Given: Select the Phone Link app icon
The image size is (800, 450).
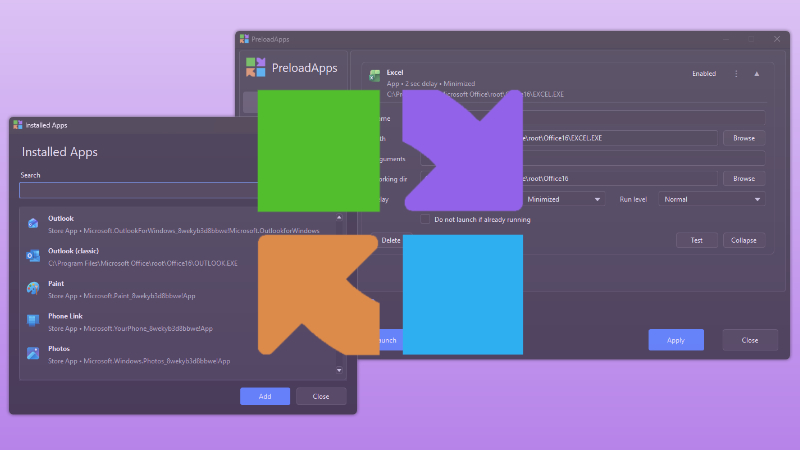Looking at the screenshot, I should coord(33,320).
